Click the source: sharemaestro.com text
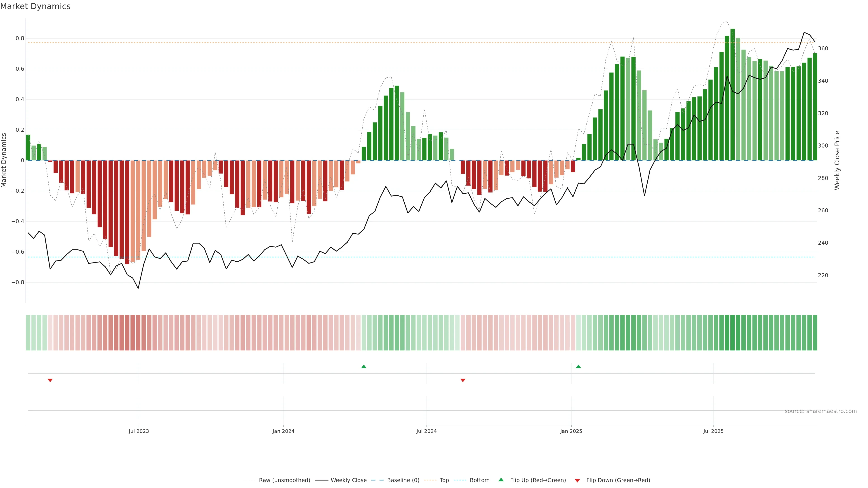This screenshot has height=488, width=868. pyautogui.click(x=821, y=411)
